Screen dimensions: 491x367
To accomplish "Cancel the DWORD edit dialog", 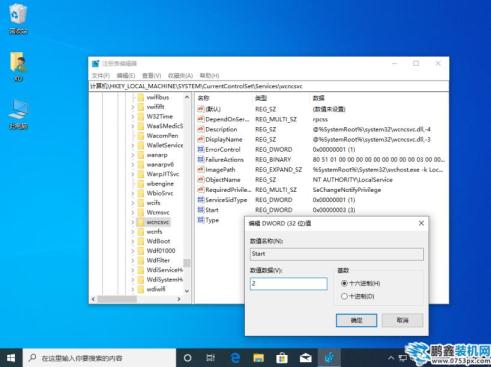I will click(x=402, y=320).
